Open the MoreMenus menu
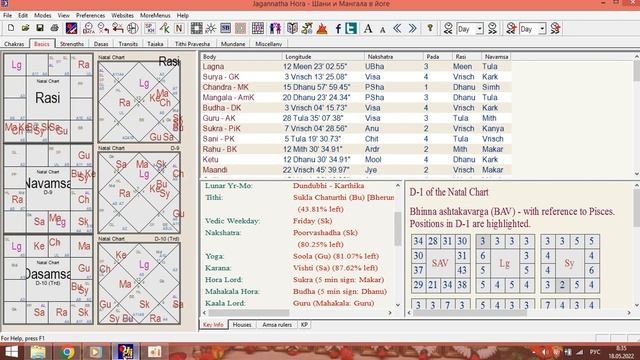 pyautogui.click(x=155, y=15)
